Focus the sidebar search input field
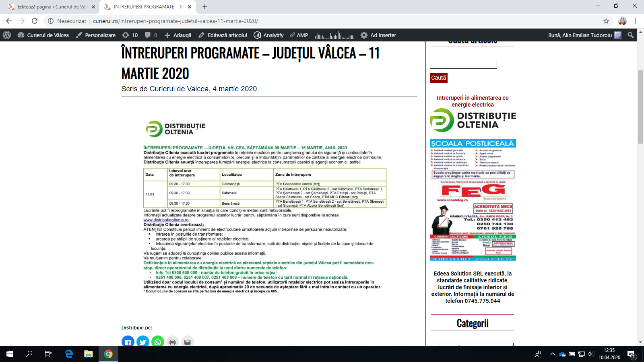The height and width of the screenshot is (362, 644). pyautogui.click(x=463, y=64)
